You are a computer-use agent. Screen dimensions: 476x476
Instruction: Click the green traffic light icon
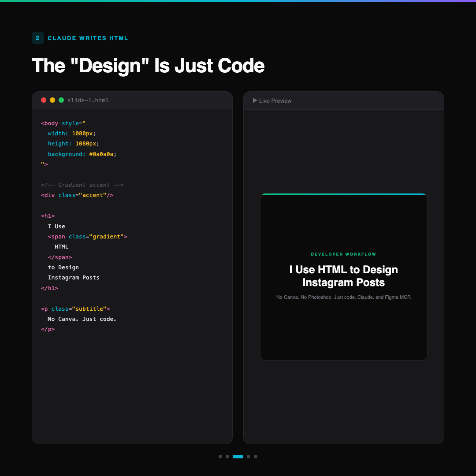pyautogui.click(x=61, y=100)
